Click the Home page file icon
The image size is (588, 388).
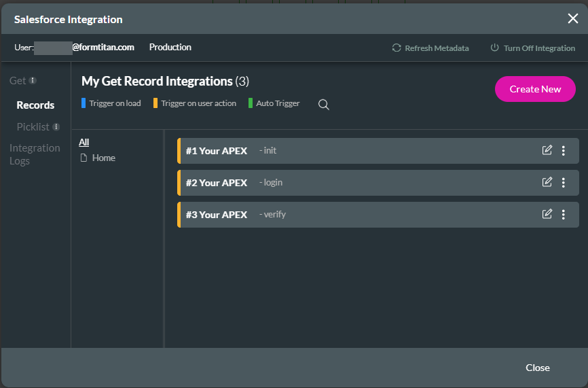click(x=84, y=158)
